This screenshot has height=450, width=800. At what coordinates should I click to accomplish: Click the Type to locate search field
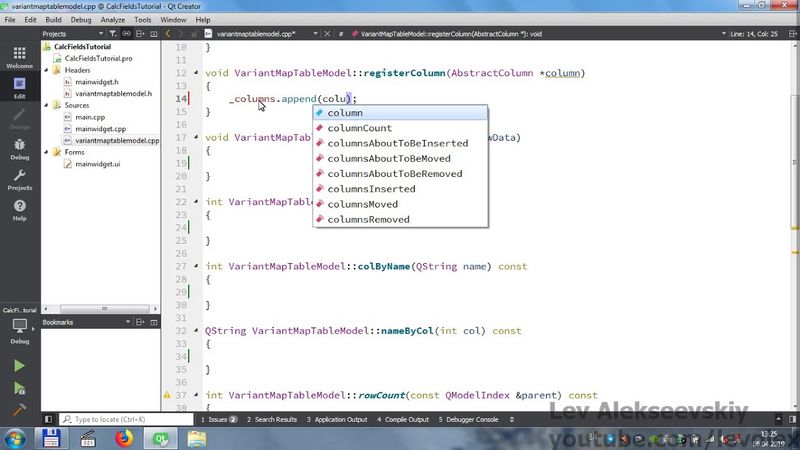point(120,419)
